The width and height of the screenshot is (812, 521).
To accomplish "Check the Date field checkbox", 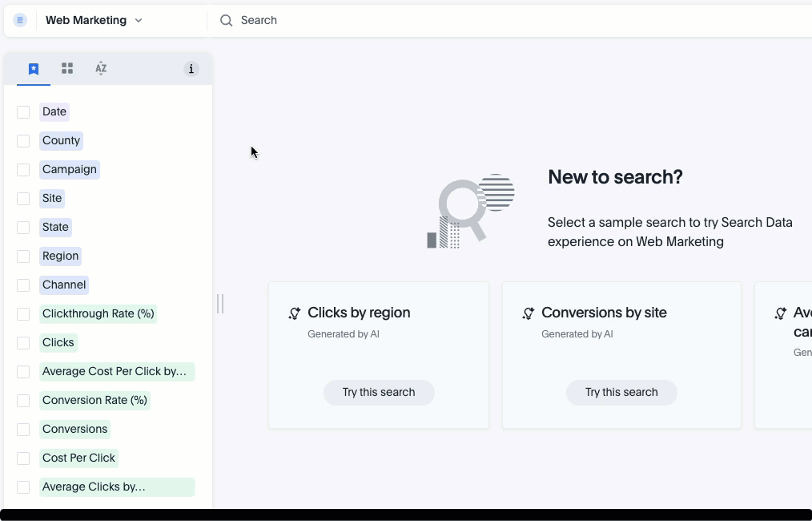I will [x=23, y=111].
